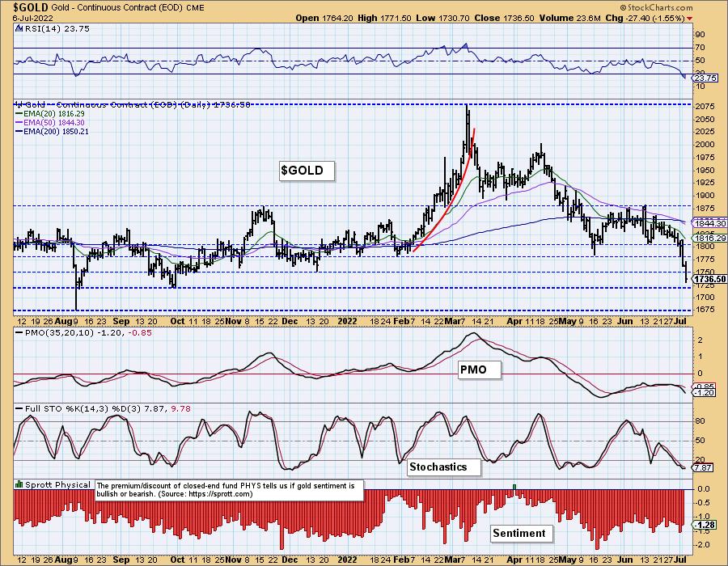Click the Sprott Physical panel label
728x566 pixels.
coord(57,485)
